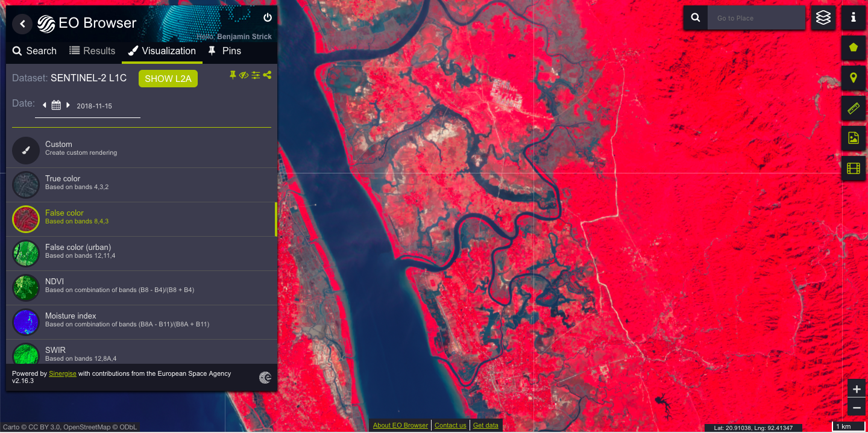Click the share icon in dataset header
This screenshot has width=868, height=433.
[267, 75]
